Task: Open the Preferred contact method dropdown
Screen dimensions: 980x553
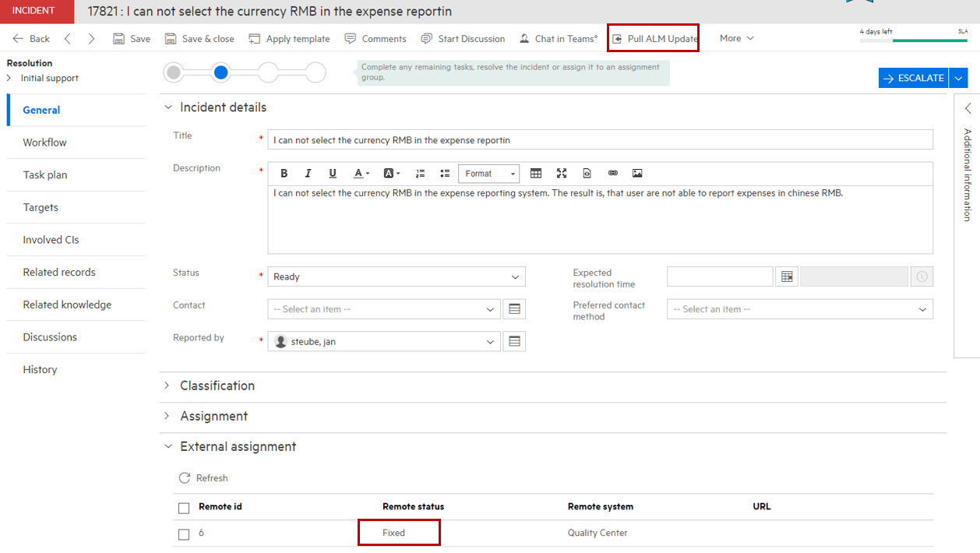Action: (799, 309)
